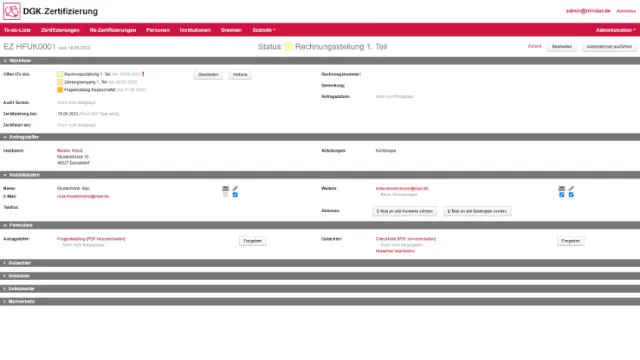
Task: Click the red exclamation mark next to Rechnungsstellung task
Action: click(x=143, y=74)
